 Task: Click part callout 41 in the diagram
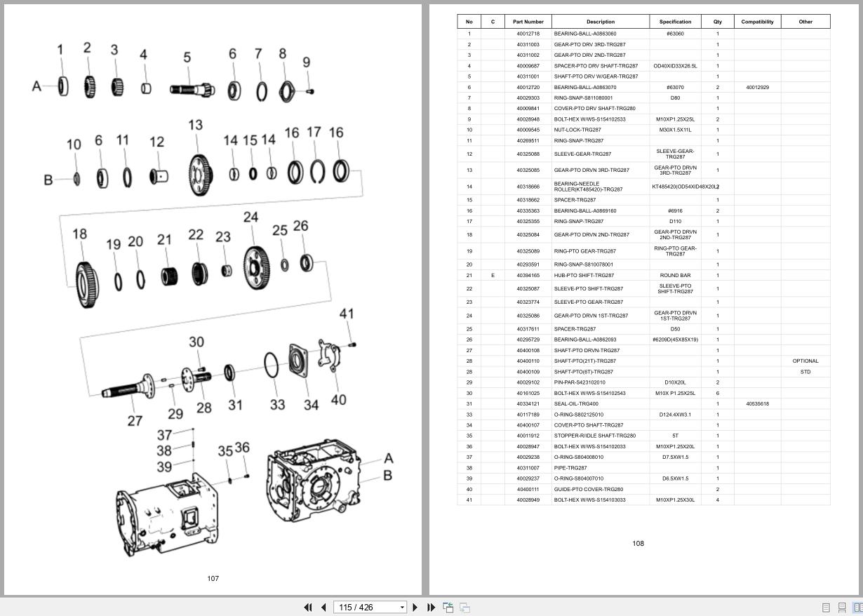coord(347,314)
